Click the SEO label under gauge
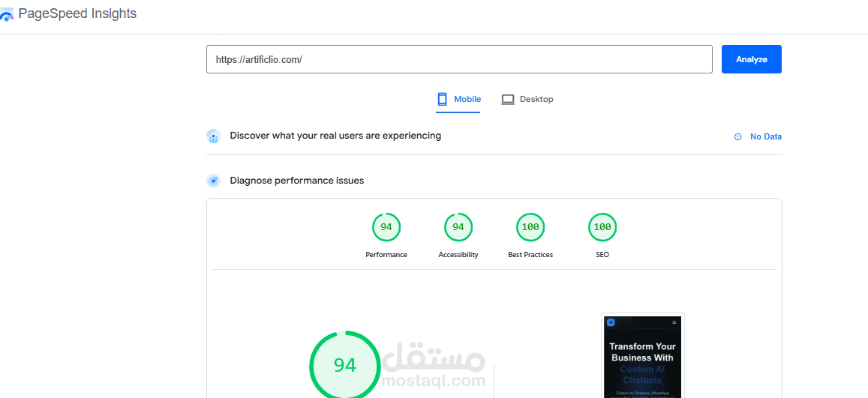Image resolution: width=868 pixels, height=398 pixels. tap(602, 255)
